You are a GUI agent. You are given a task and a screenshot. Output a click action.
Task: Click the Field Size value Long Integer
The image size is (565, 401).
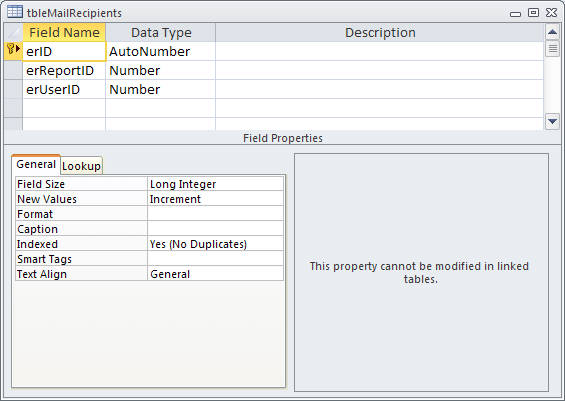[x=215, y=184]
